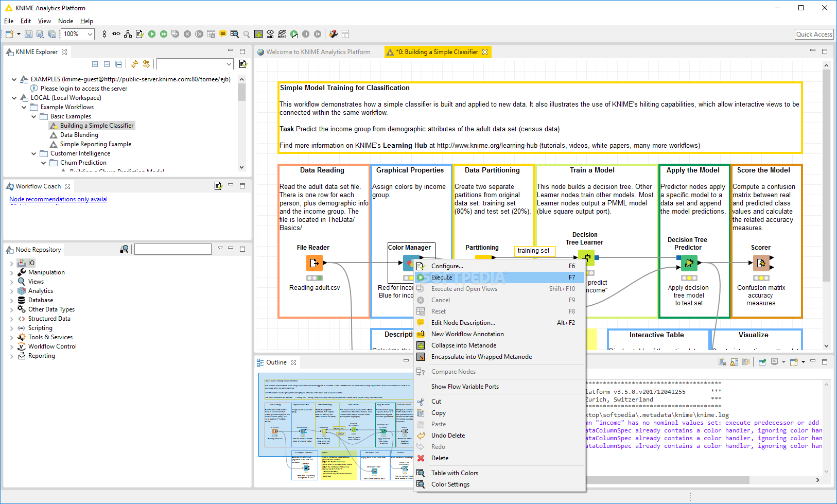The image size is (837, 504).
Task: Toggle Link with Editor arrows in Explorer
Action: 146,64
